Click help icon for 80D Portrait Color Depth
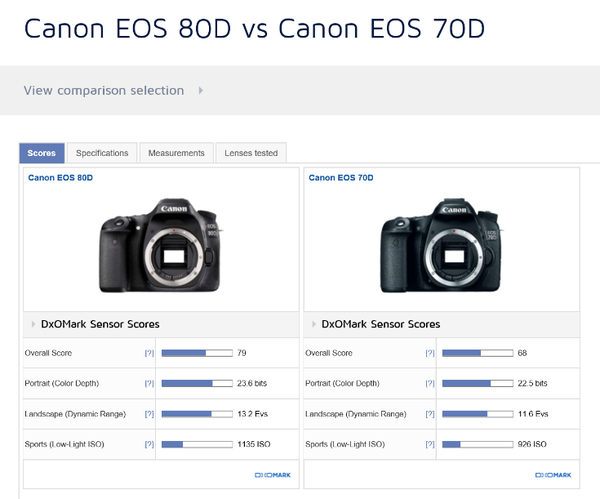 pos(149,383)
